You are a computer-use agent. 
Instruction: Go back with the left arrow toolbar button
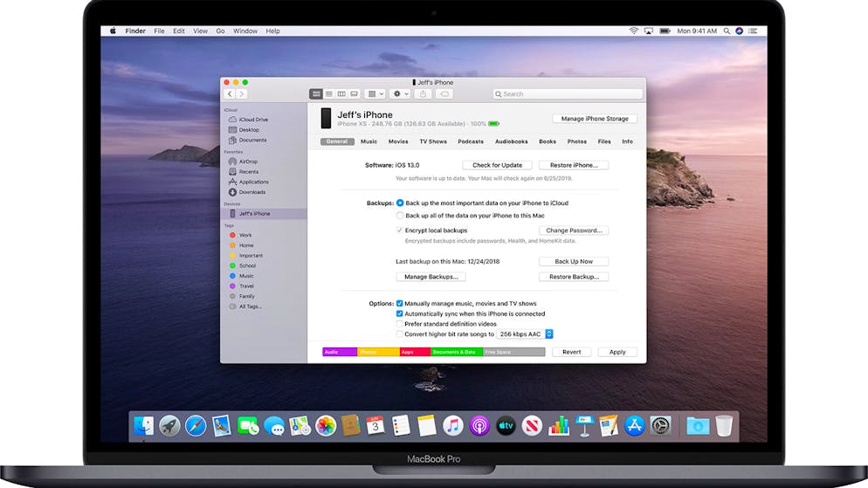(230, 94)
